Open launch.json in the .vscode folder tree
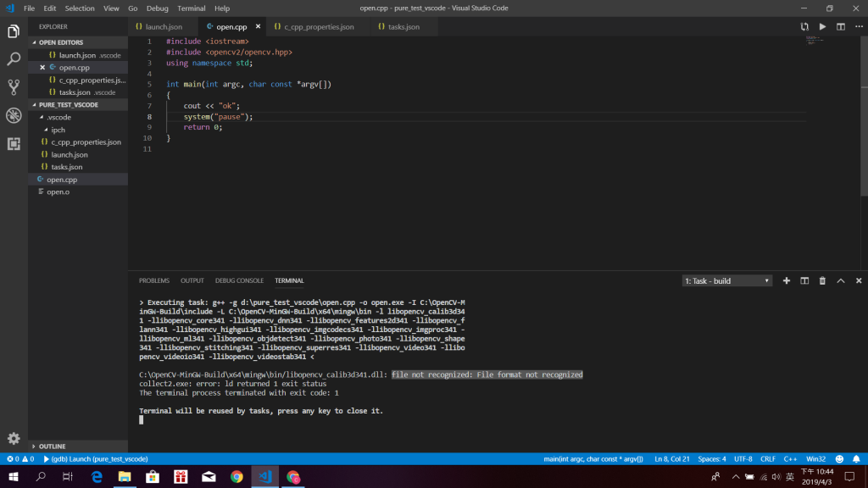The width and height of the screenshot is (868, 488). click(x=77, y=154)
